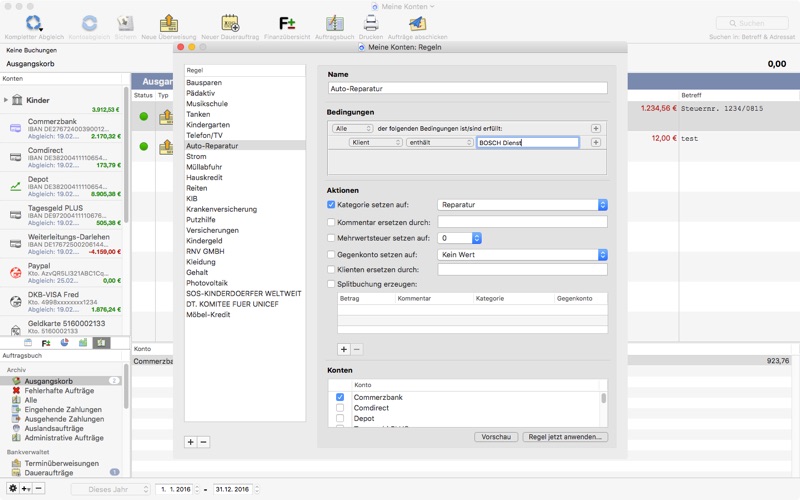Screen dimensions: 800x500
Task: Click the pie chart icon in the sidebar
Action: point(64,343)
